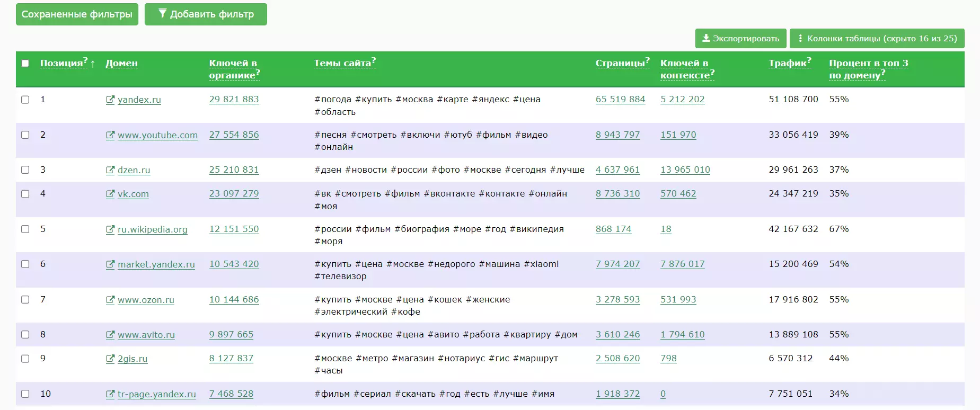
Task: Open external link icon for www.youtube.com
Action: pos(110,135)
